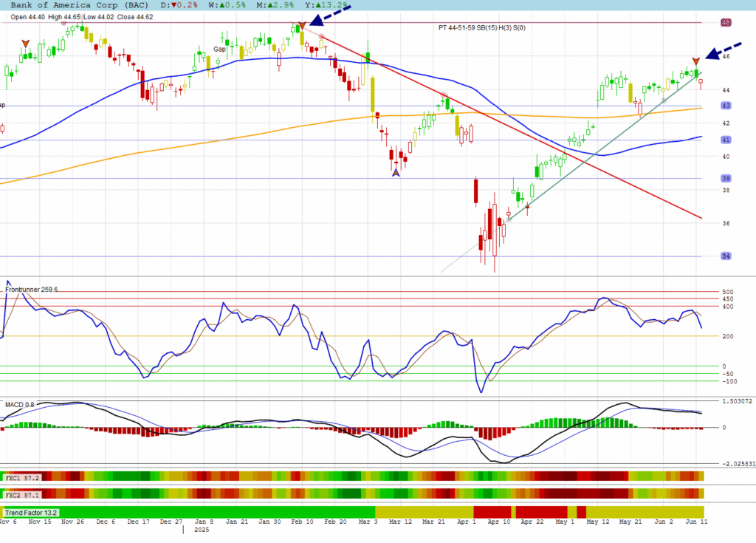Click the Open 44.40 readout
The height and width of the screenshot is (543, 756).
point(27,17)
